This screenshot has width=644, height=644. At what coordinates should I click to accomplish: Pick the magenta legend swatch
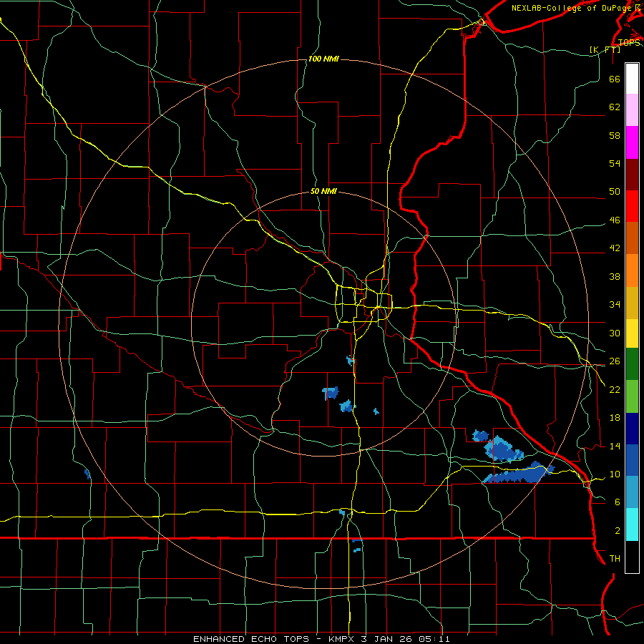632,142
